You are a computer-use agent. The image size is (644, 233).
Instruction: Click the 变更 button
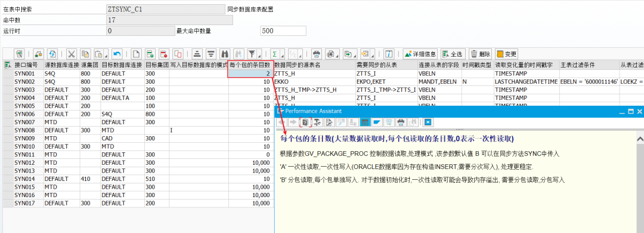(x=507, y=54)
